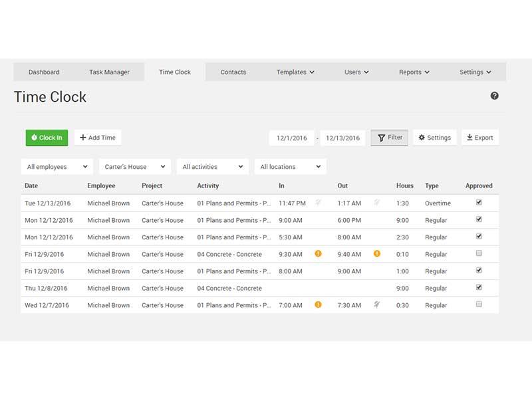
Task: Sort by the Activity column header
Action: [208, 186]
